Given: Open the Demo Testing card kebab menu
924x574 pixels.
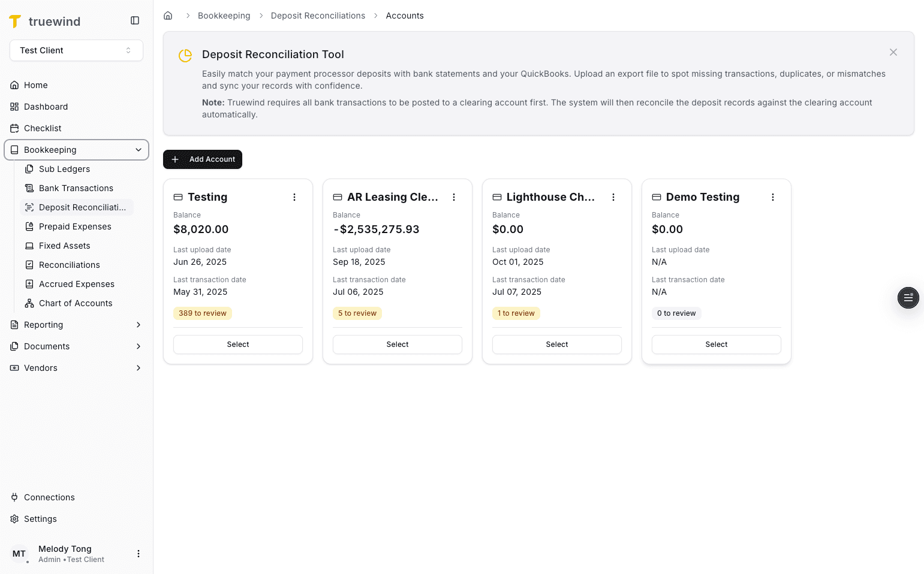Looking at the screenshot, I should click(x=772, y=197).
